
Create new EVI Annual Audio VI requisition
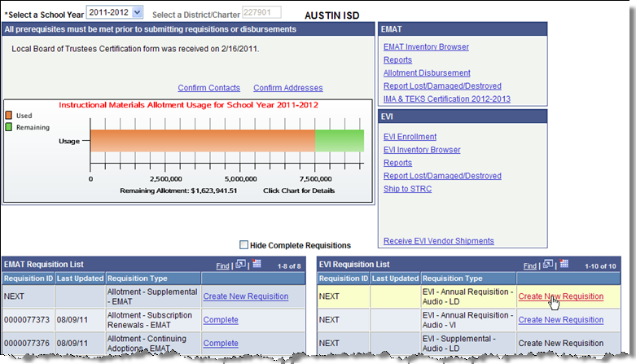(x=560, y=320)
